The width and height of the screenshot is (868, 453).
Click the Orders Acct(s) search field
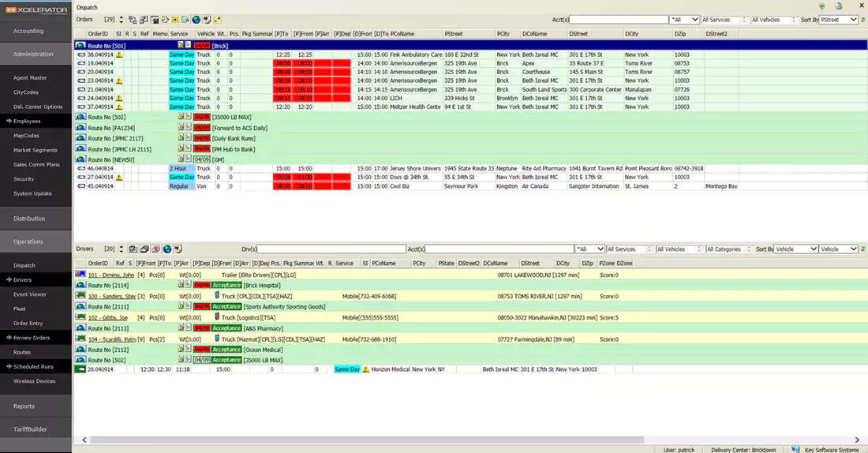(618, 20)
